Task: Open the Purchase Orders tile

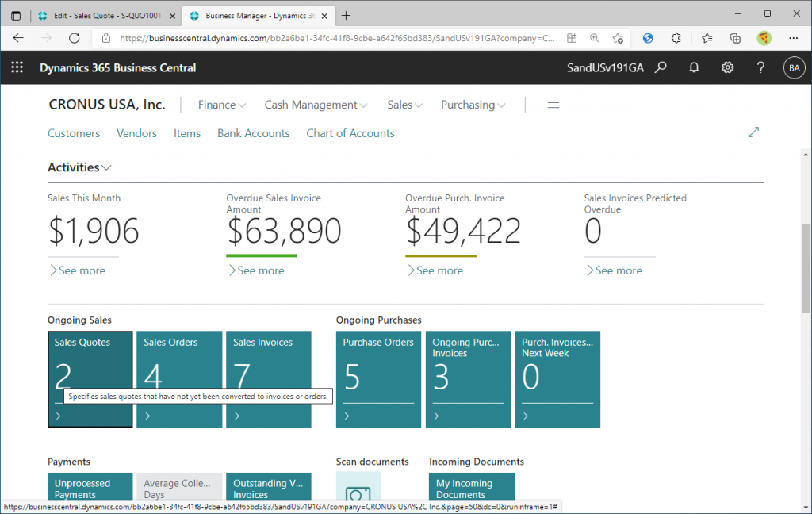Action: click(378, 379)
